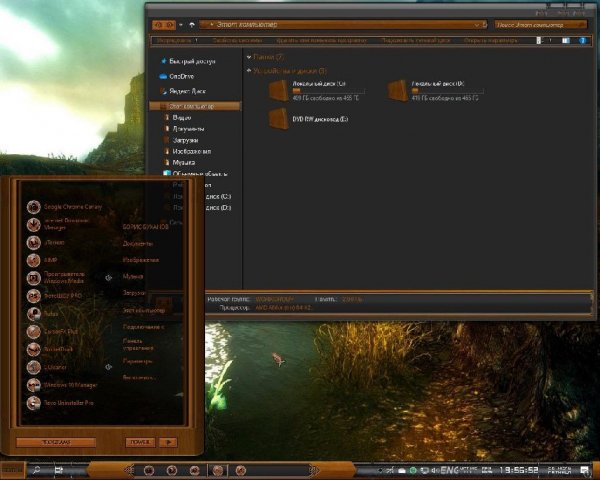Click the taskbar Start button
This screenshot has width=600, height=480.
(x=13, y=470)
